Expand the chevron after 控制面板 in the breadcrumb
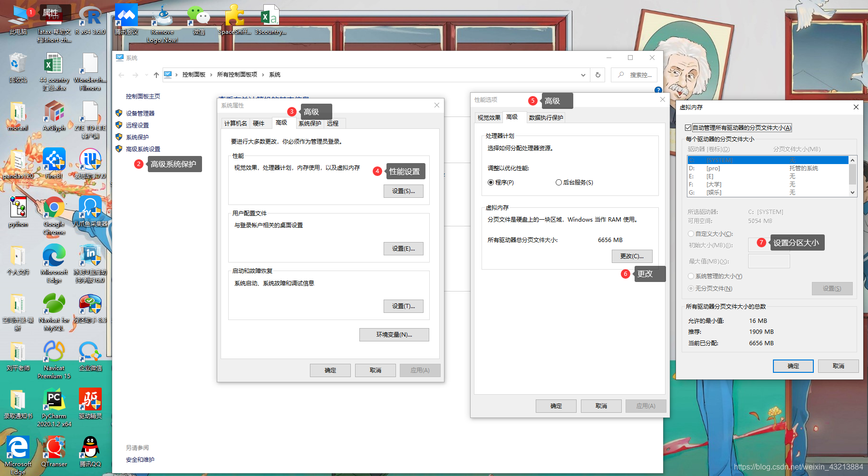Image resolution: width=868 pixels, height=476 pixels. (211, 75)
